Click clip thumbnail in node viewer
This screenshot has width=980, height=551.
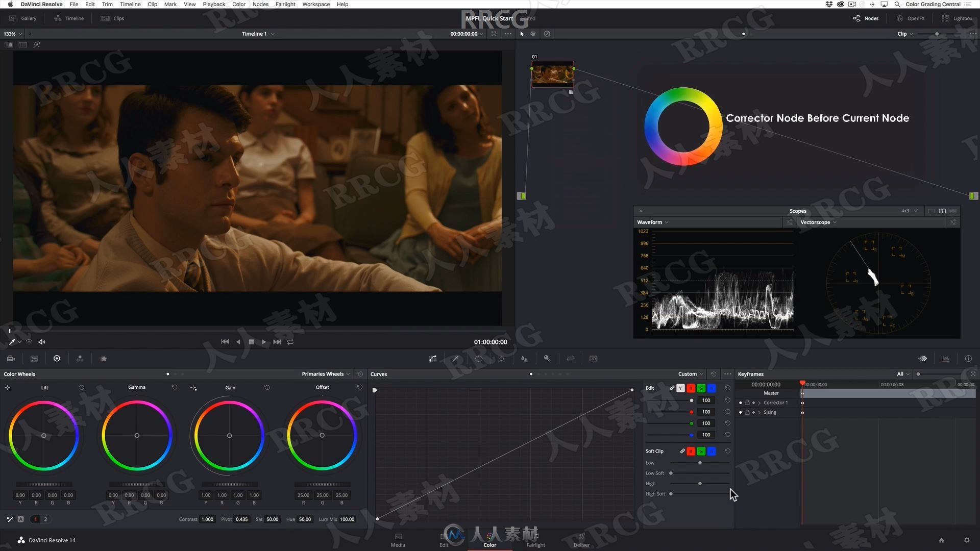pos(551,74)
